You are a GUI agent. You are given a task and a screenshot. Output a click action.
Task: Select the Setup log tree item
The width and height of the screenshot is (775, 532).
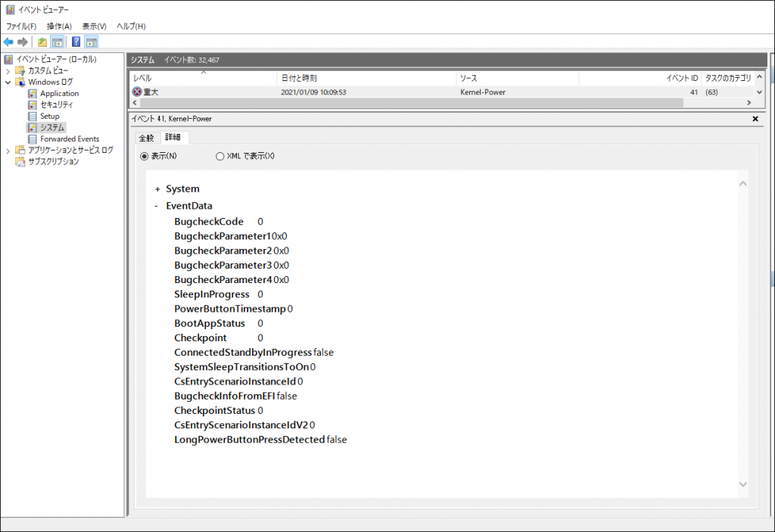click(49, 117)
